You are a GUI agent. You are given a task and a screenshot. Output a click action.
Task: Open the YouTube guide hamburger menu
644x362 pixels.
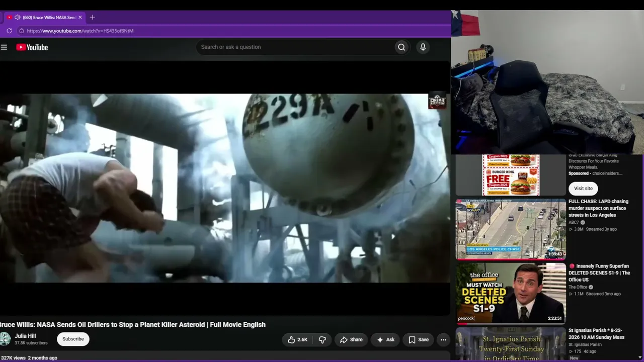tap(4, 47)
